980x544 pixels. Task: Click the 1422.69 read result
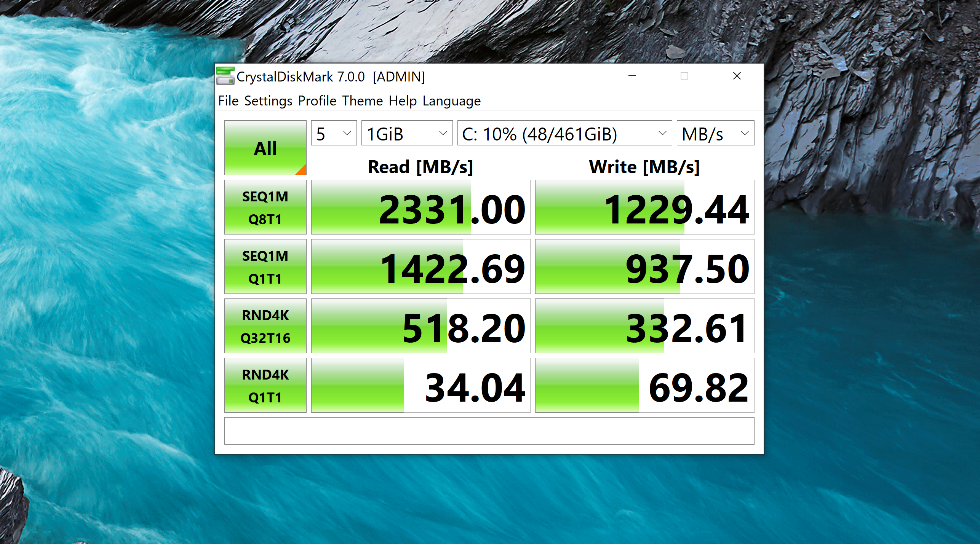click(x=420, y=267)
